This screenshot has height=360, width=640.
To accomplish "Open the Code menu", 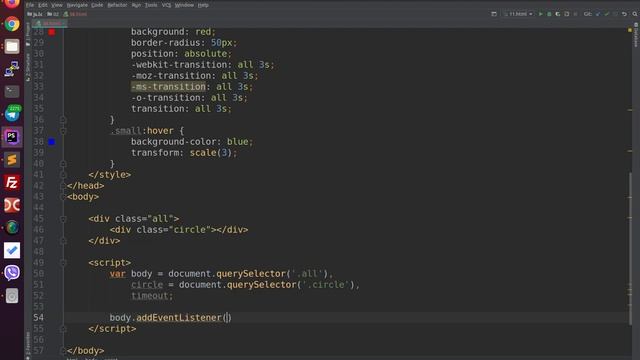I will coord(97,5).
